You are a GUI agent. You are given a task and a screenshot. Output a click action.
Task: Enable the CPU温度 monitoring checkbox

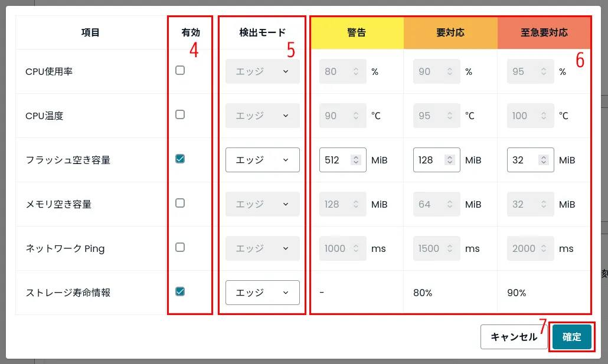pos(180,116)
